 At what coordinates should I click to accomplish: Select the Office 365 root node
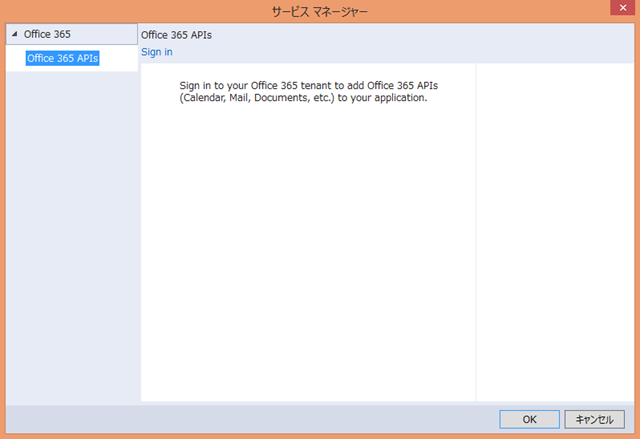click(x=47, y=34)
